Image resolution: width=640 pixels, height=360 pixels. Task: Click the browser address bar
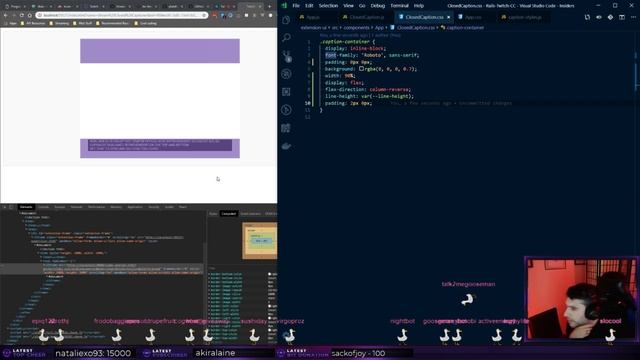[x=122, y=15]
